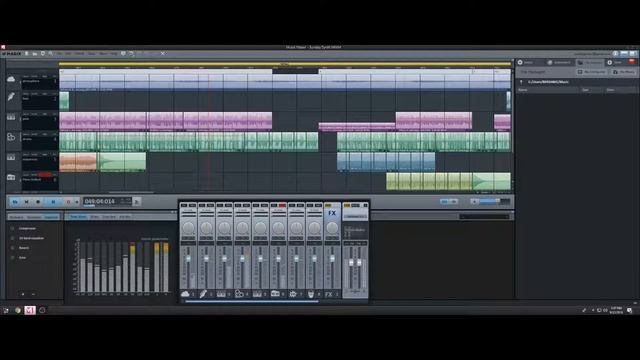Click the X icon in the top toolbar
The image size is (640, 360).
point(162,53)
